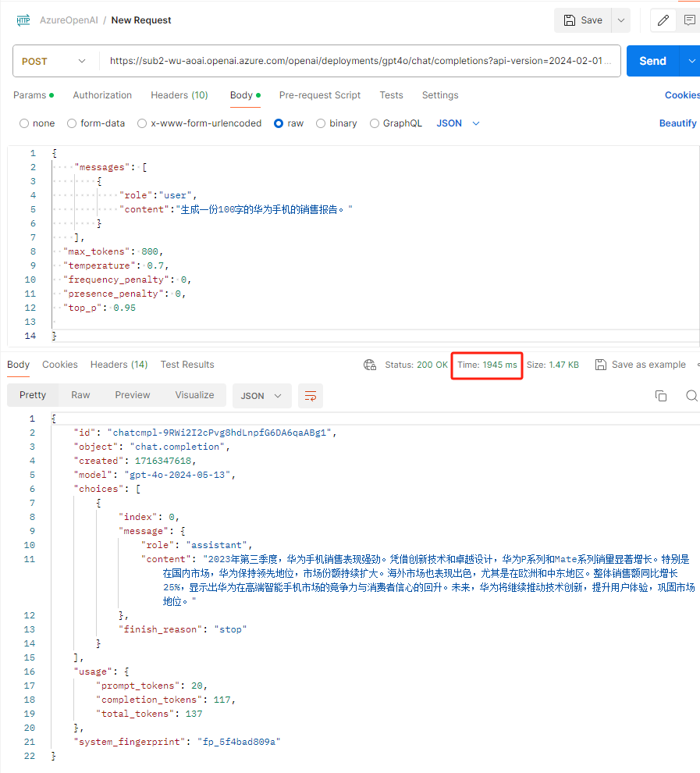Switch to Raw response view
Viewport: 700px width, 773px height.
pyautogui.click(x=80, y=395)
